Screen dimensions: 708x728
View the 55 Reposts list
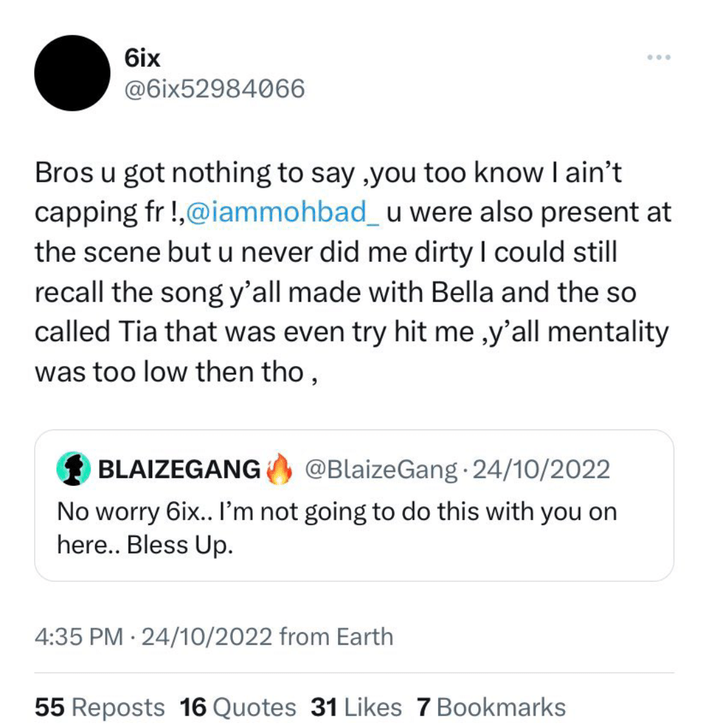tap(100, 707)
